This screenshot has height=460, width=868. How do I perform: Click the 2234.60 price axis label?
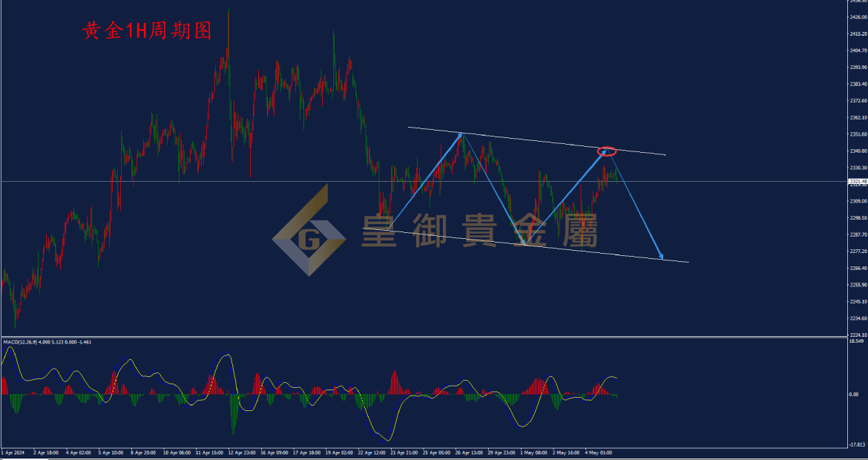(859, 318)
